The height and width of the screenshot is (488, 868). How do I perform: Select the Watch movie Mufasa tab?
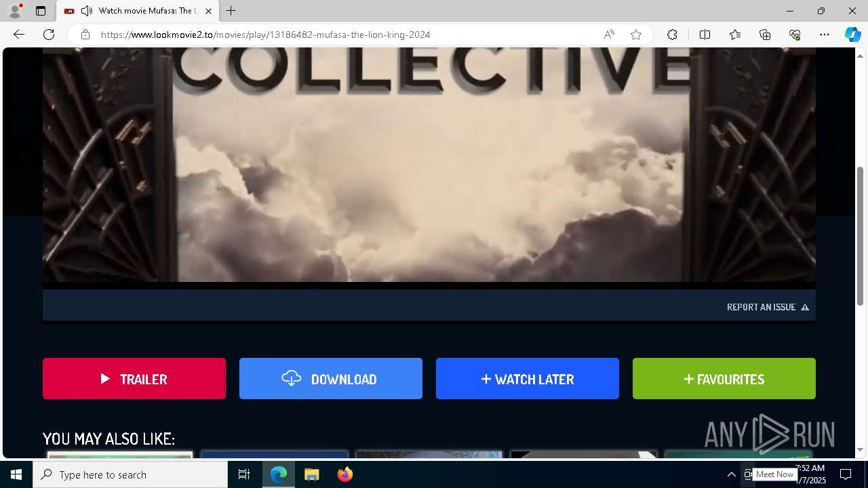(138, 11)
